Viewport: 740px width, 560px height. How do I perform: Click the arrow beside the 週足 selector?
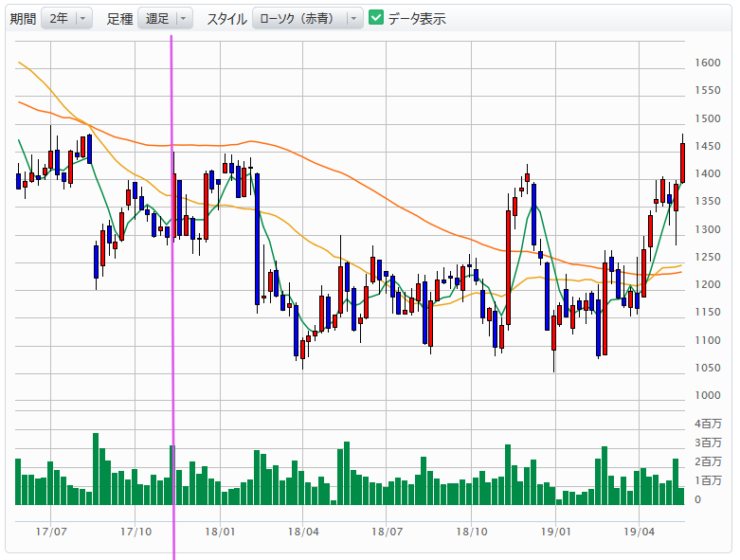tap(183, 18)
